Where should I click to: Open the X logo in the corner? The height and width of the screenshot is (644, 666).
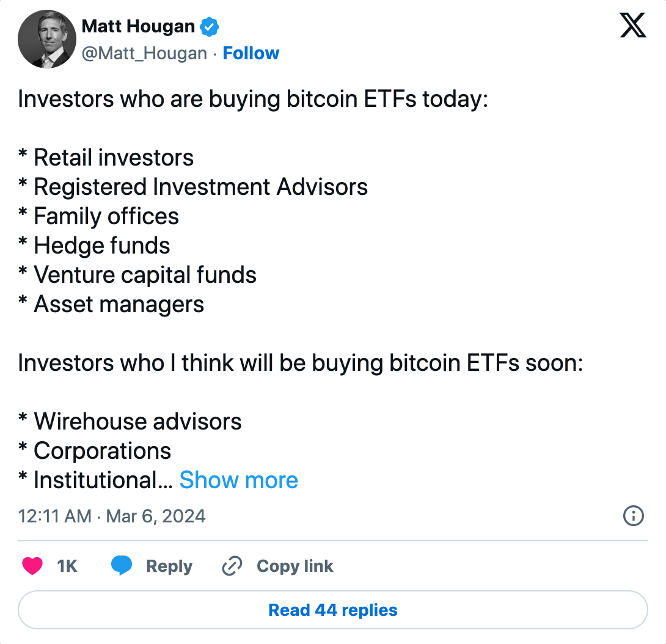[633, 26]
